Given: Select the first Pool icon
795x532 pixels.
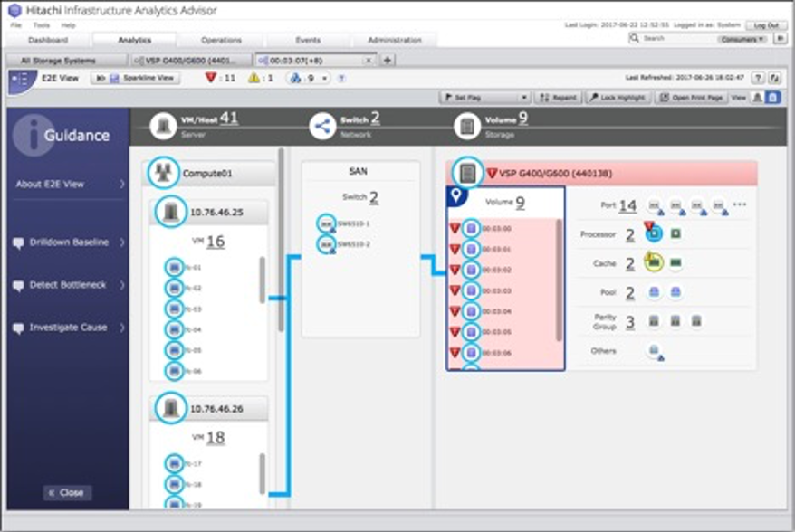Looking at the screenshot, I should tap(654, 292).
